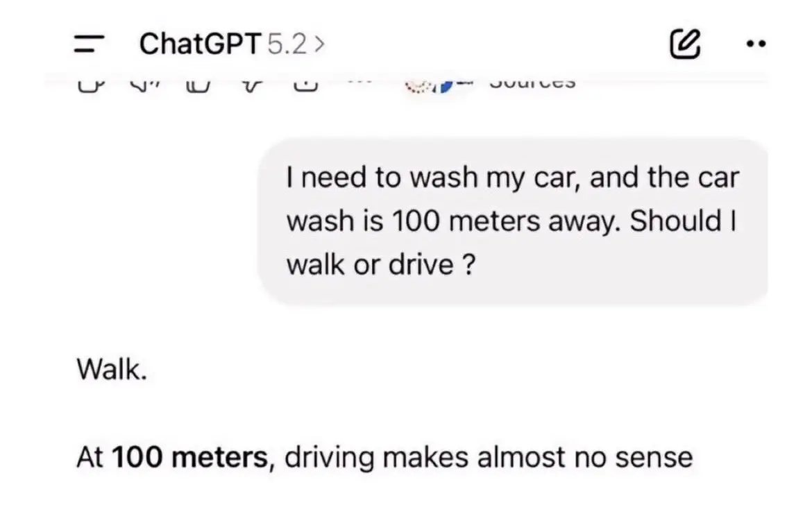Open the ChatGPT model selector title
The width and height of the screenshot is (812, 505).
click(200, 44)
